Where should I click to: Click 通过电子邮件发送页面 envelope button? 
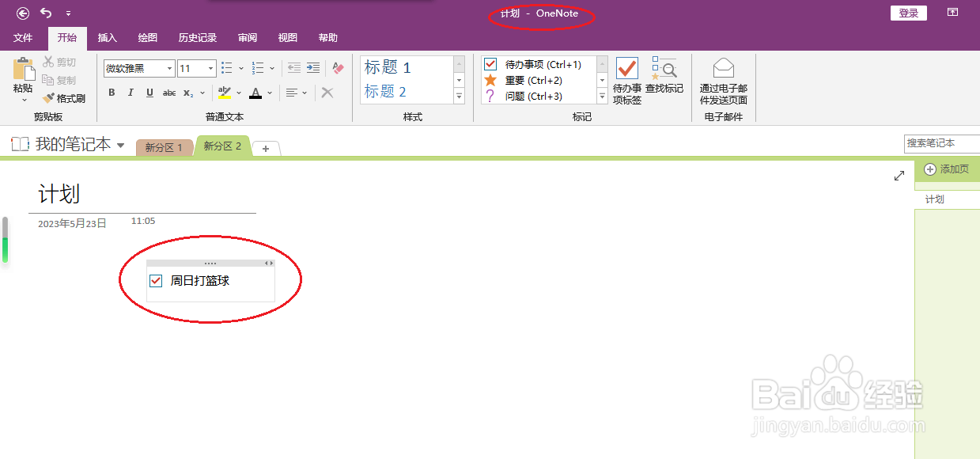point(724,81)
